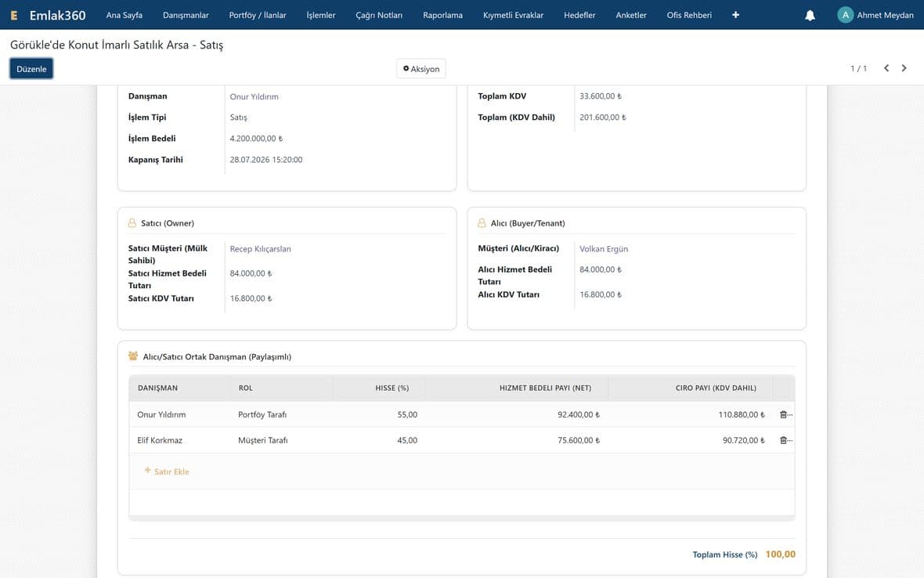
Task: Open seller Recep Kılıçarslan link
Action: tap(261, 249)
